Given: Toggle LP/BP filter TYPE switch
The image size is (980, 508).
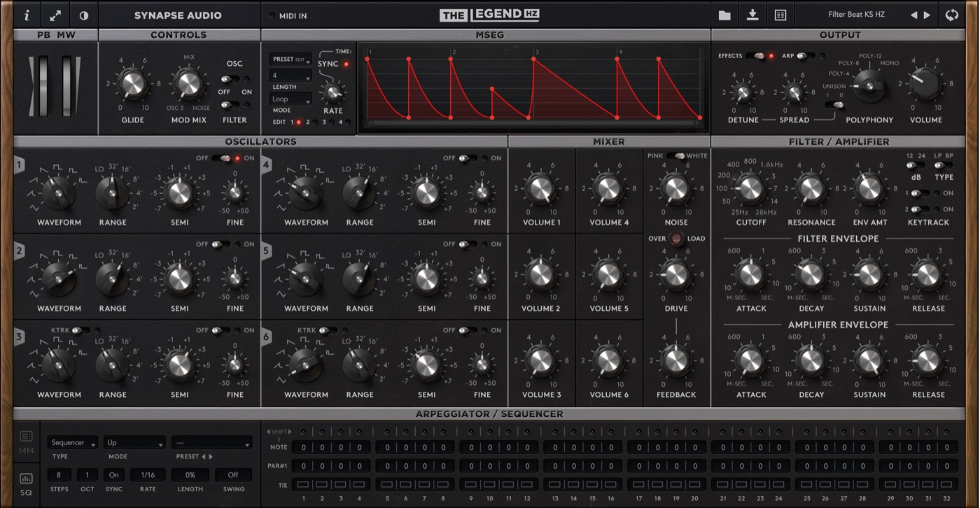Looking at the screenshot, I should click(x=943, y=166).
